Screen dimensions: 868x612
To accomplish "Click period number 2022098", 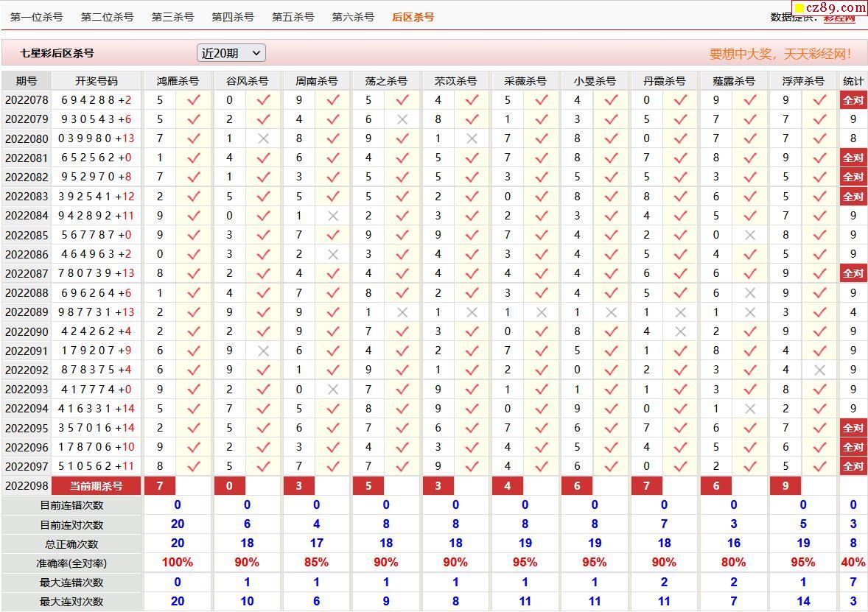I will 27,486.
